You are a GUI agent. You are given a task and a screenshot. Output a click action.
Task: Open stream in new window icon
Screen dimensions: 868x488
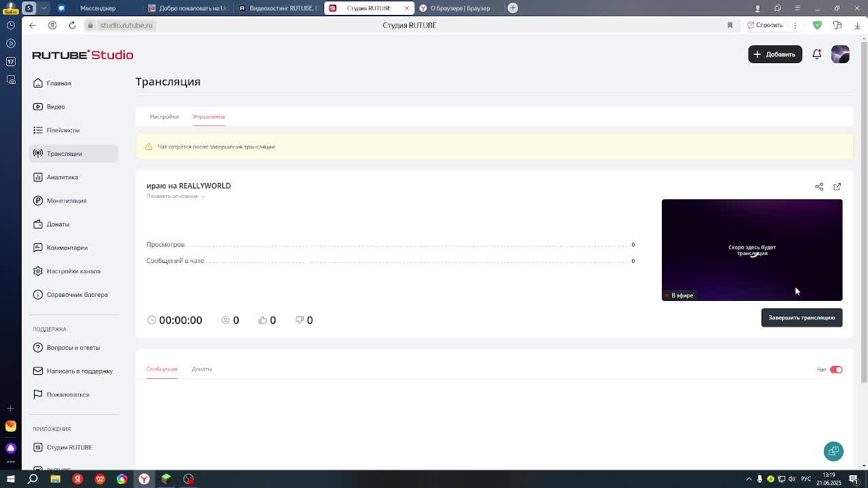pyautogui.click(x=837, y=186)
